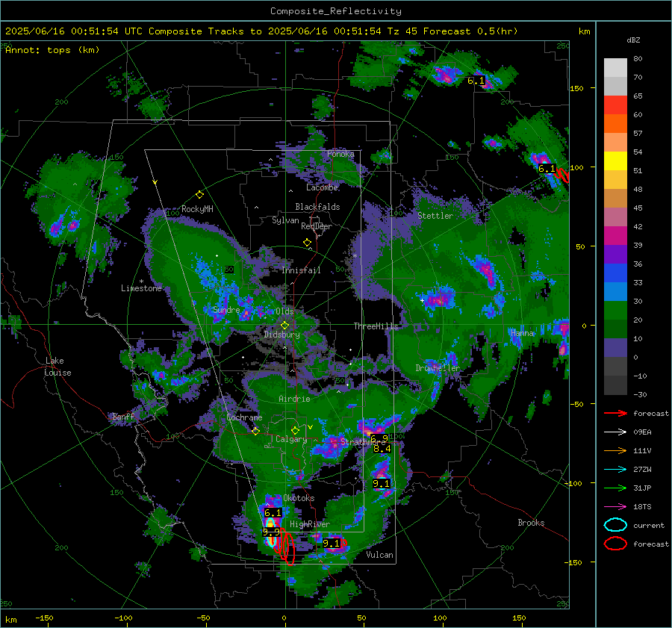
Task: Click the Lacombe city label
Action: 322,187
